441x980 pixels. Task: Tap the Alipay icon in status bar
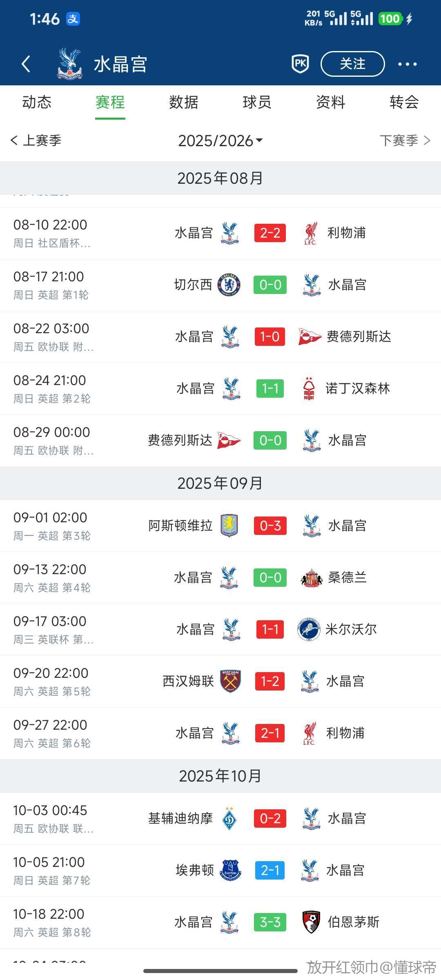(73, 19)
